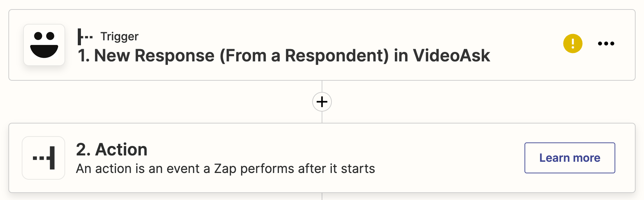
Task: Click the Learn more button
Action: 569,158
